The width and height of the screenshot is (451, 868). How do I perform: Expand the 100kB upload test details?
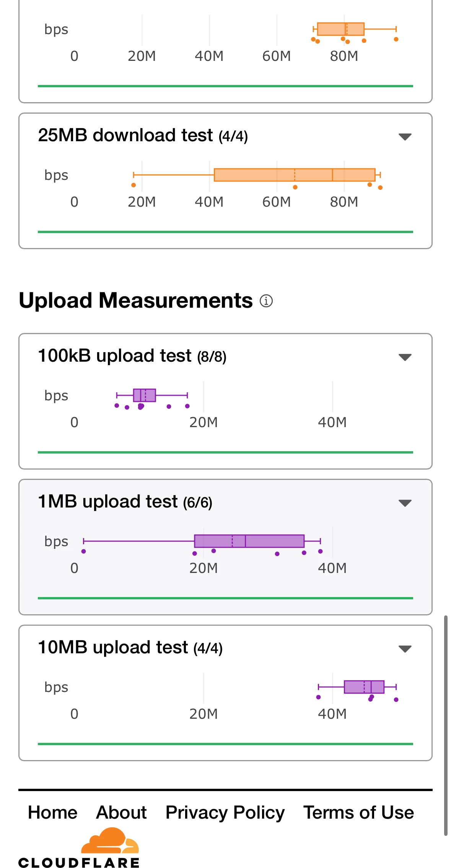[x=405, y=357]
